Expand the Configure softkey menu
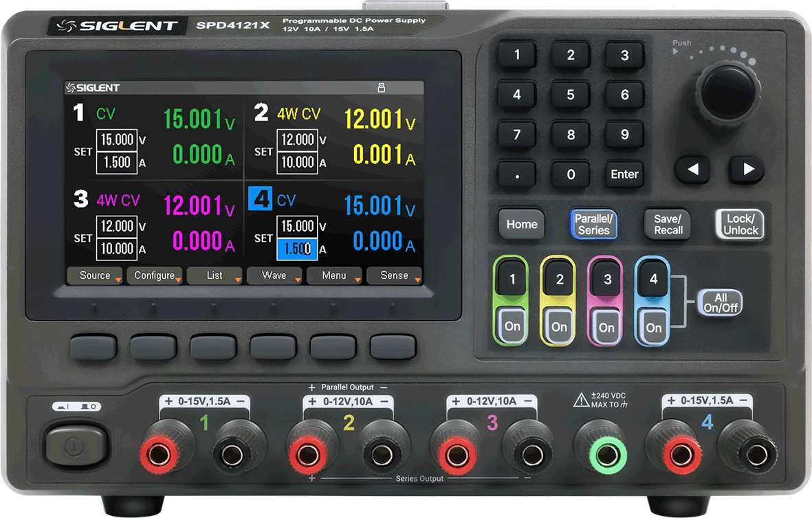Viewport: 812px width, 520px height. pos(155,275)
